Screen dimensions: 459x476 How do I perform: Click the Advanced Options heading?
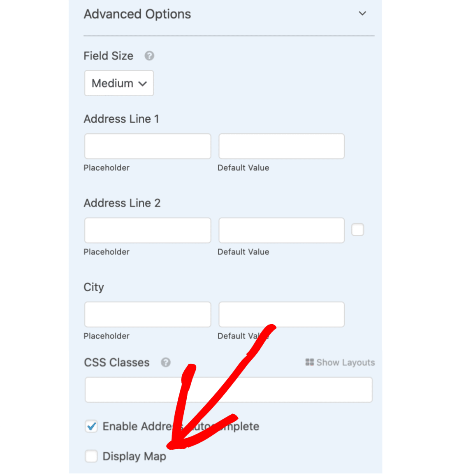137,14
